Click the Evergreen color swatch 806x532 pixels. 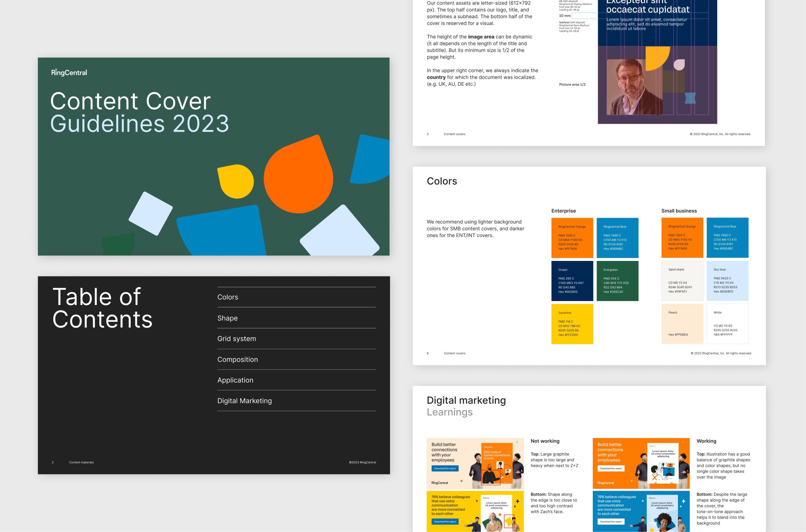tap(617, 281)
